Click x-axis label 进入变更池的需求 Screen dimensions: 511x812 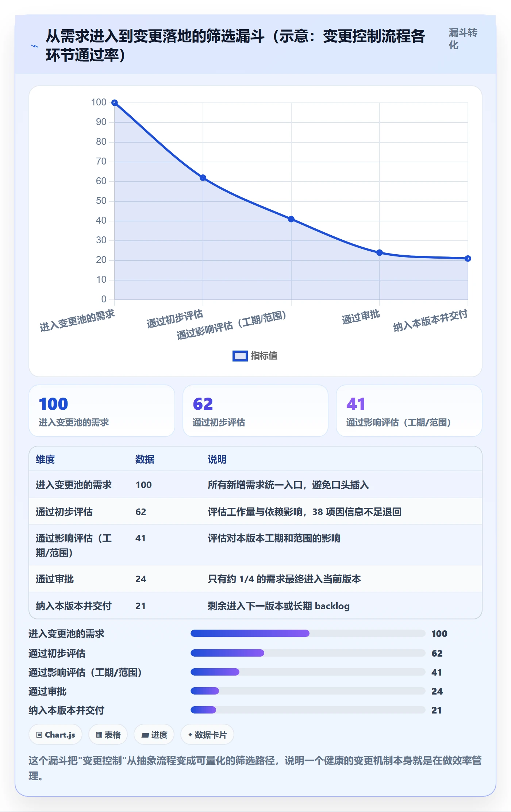click(x=77, y=321)
